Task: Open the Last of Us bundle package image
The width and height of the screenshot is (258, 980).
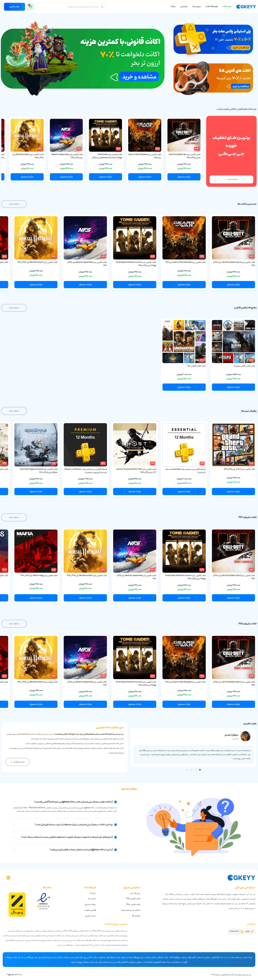Action: 234,341
